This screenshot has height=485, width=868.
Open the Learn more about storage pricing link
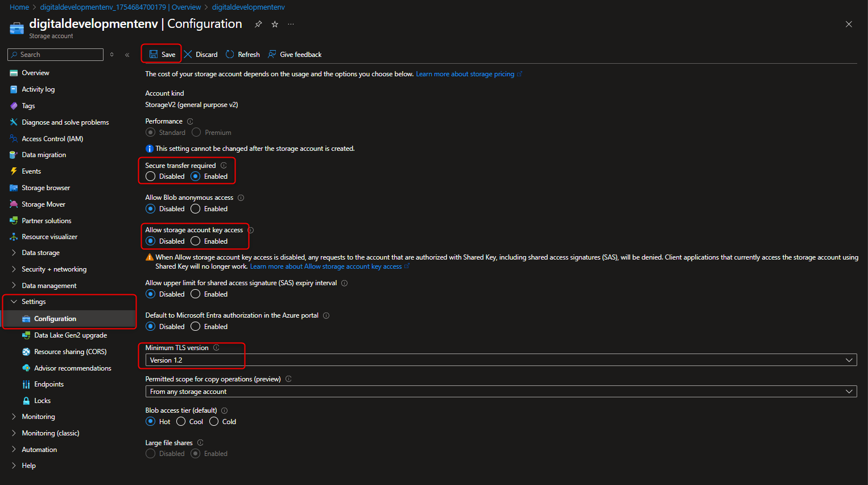(x=465, y=73)
